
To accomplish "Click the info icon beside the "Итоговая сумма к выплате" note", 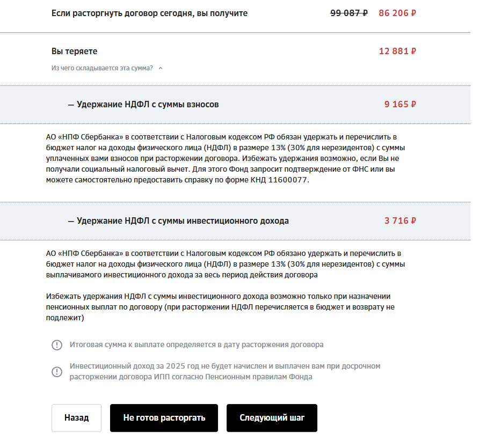I will tap(57, 345).
